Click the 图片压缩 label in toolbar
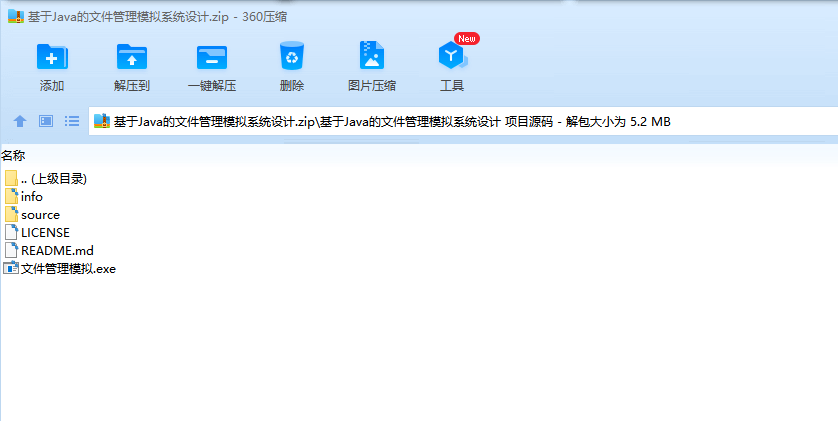This screenshot has height=421, width=838. pos(372,85)
